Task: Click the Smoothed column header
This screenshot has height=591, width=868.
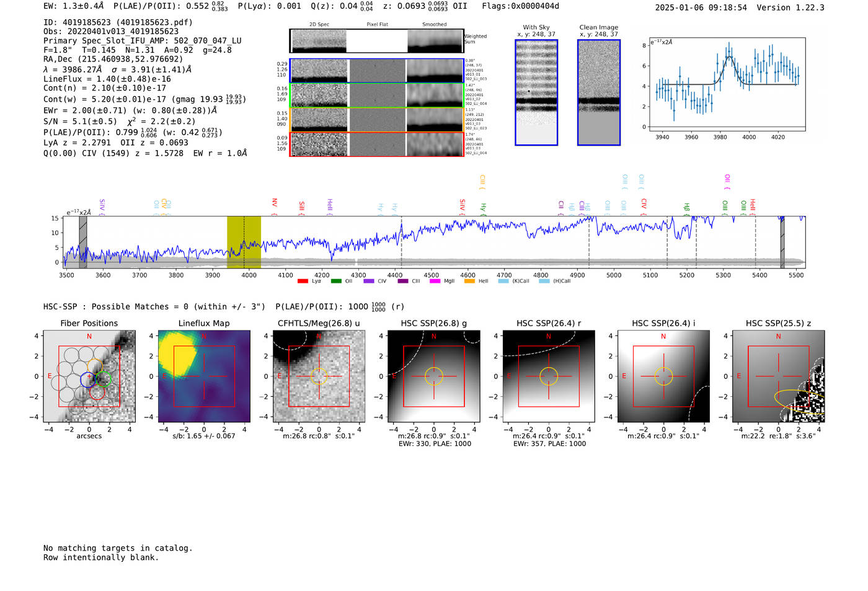Action: (435, 25)
